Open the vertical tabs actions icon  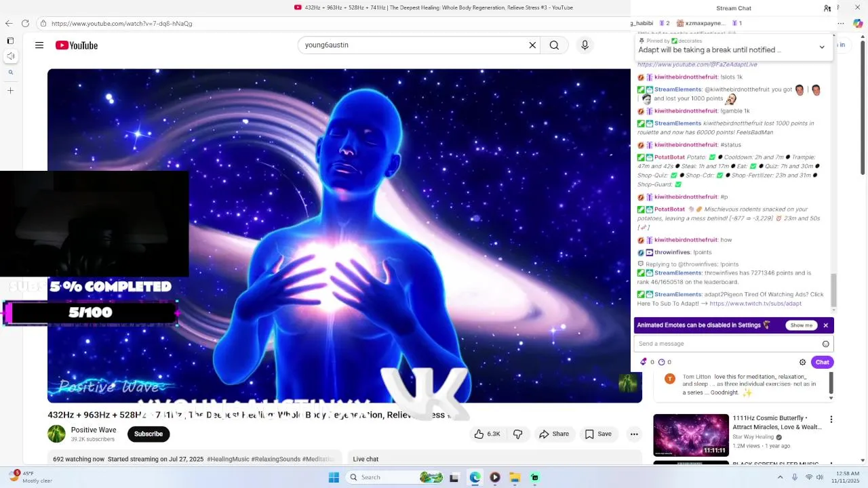point(10,41)
